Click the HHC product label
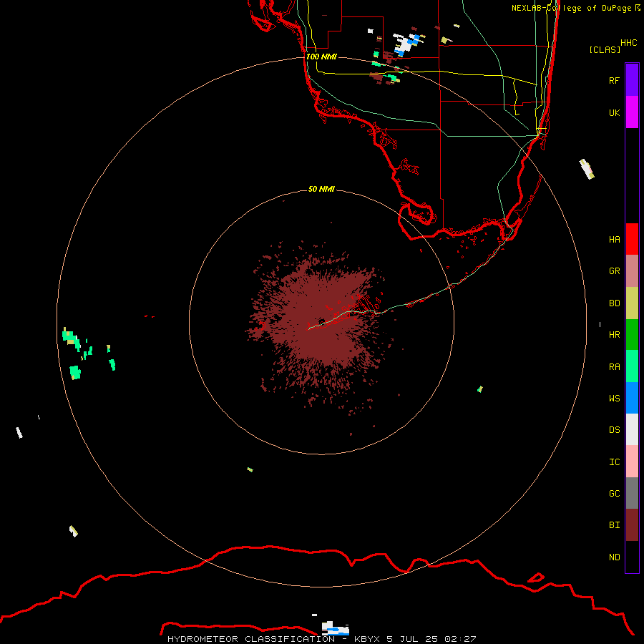 point(629,43)
